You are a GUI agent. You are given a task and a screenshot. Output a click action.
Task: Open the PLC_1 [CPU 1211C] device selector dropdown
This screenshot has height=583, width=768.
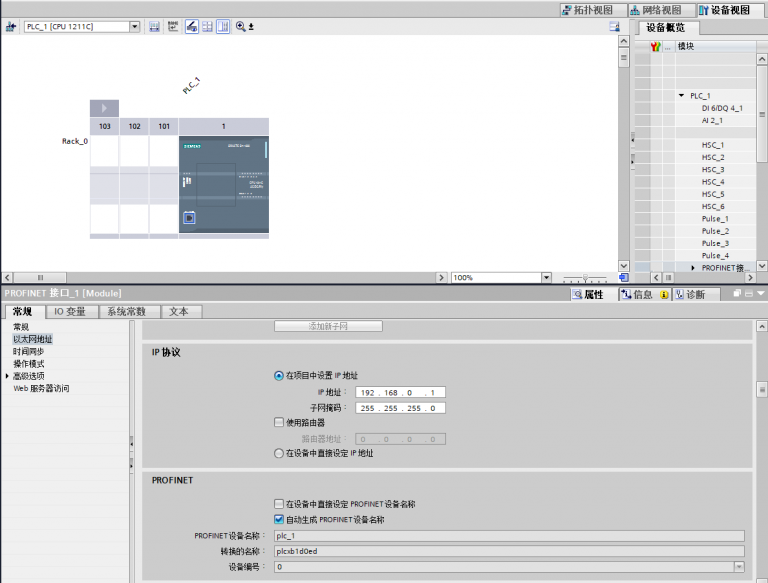pos(135,26)
